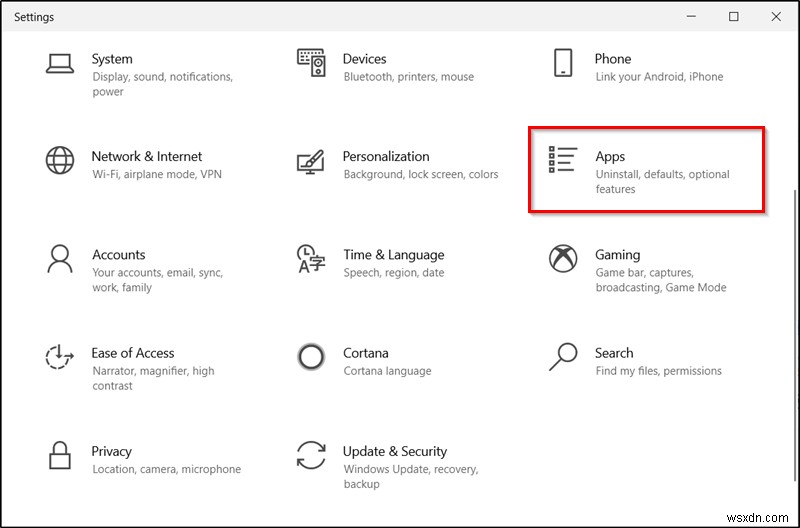Click 'Windows Update, recovery, backup' text
Viewport: 800px width, 528px height.
[411, 476]
